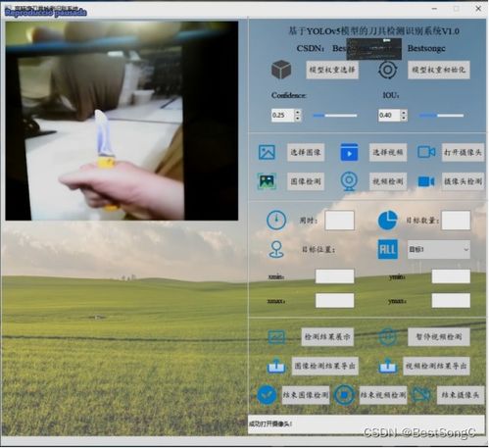This screenshot has width=489, height=448.
Task: Click the blue ALL targets icon
Action: coord(388,249)
